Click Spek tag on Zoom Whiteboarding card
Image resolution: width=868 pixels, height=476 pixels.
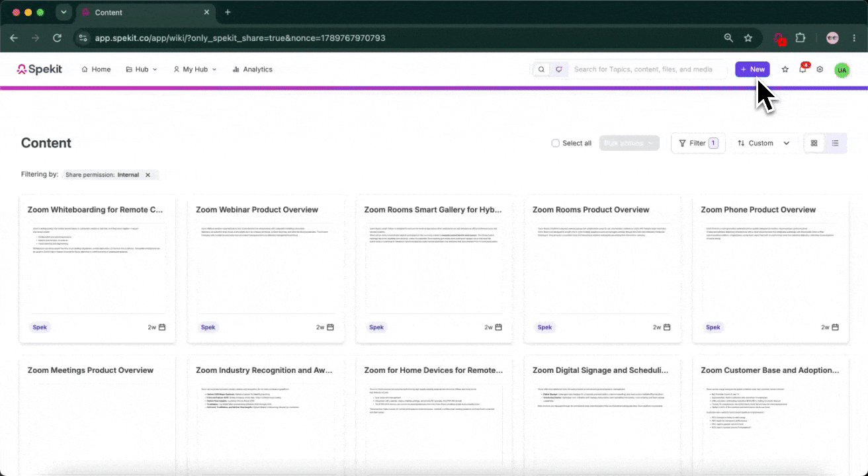pos(40,327)
